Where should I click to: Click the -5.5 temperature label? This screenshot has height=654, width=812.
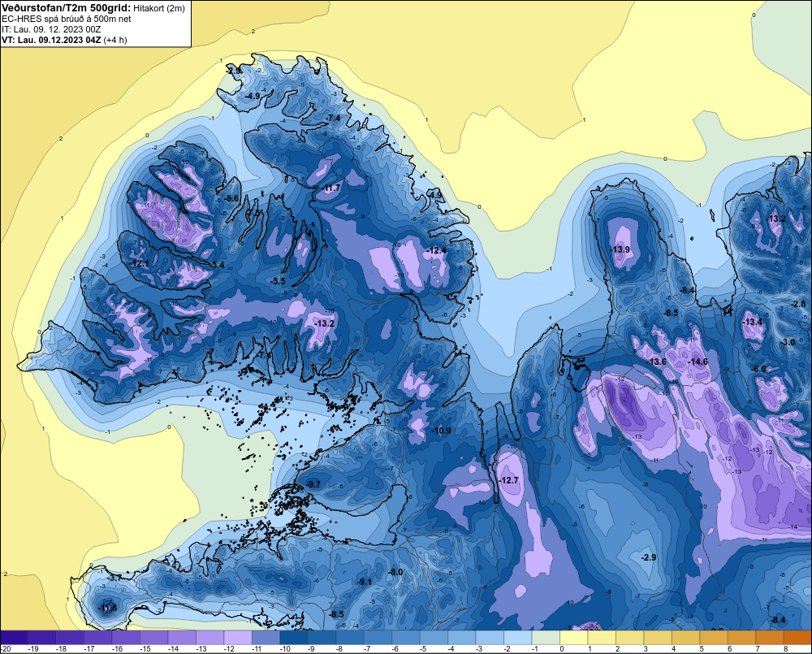pyautogui.click(x=278, y=281)
